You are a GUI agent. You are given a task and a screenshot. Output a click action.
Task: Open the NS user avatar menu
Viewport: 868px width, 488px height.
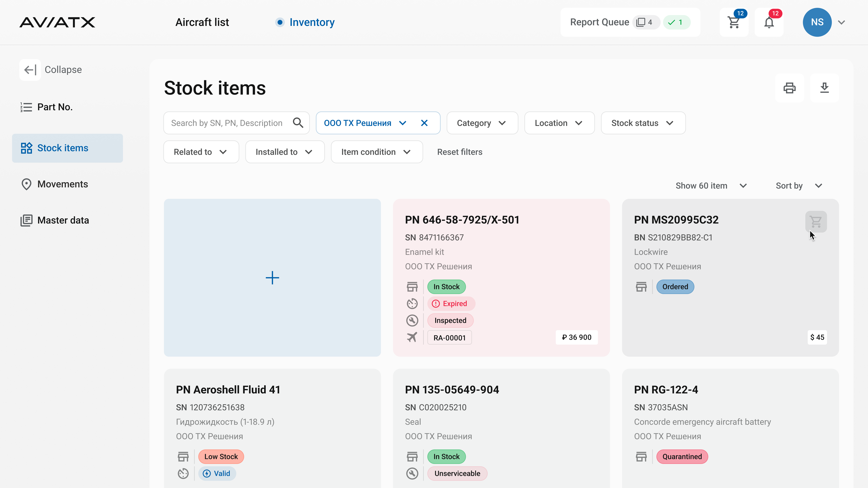[x=817, y=22]
